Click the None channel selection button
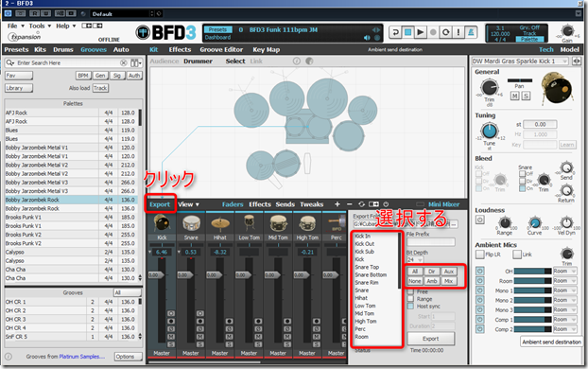This screenshot has width=588, height=369. [x=415, y=281]
